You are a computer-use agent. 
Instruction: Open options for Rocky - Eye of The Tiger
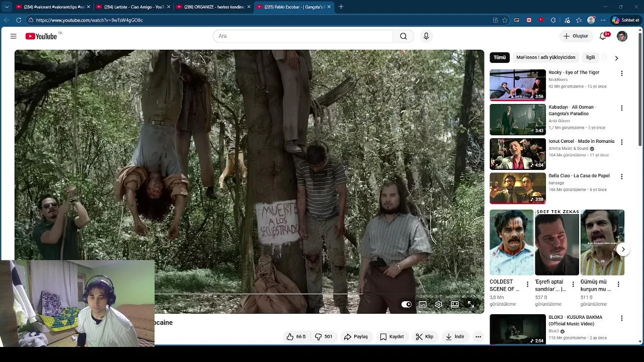[x=622, y=73]
